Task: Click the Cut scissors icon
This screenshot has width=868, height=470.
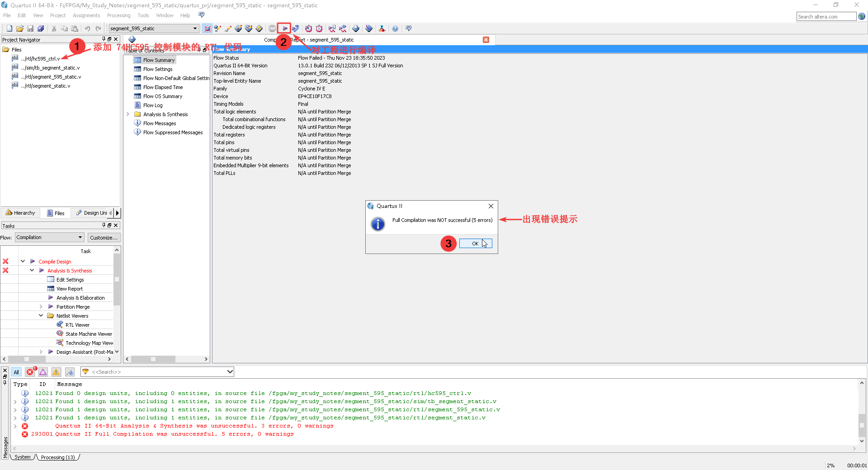Action: (54, 28)
